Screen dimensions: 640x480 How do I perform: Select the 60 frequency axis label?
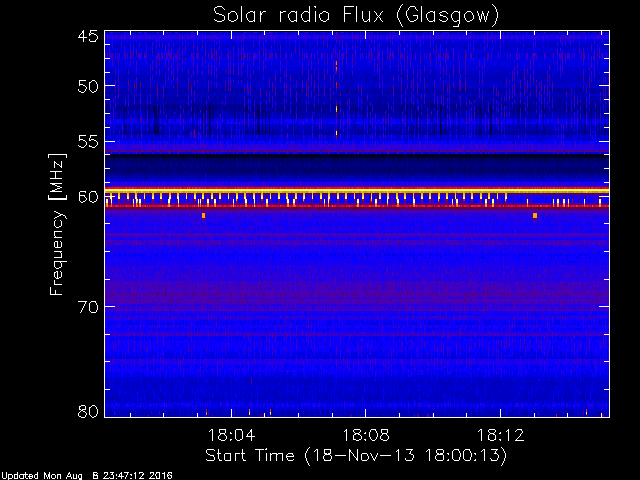(88, 197)
